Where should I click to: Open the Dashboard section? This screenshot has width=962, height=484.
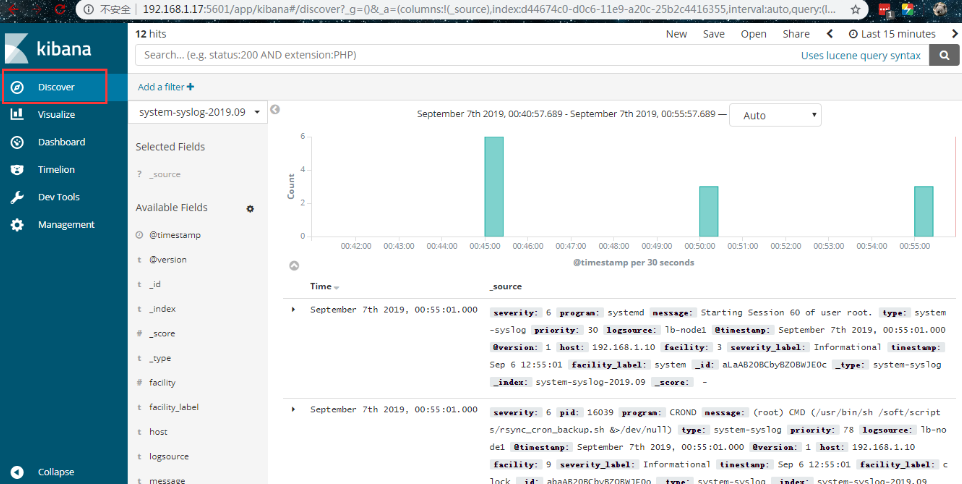point(61,142)
